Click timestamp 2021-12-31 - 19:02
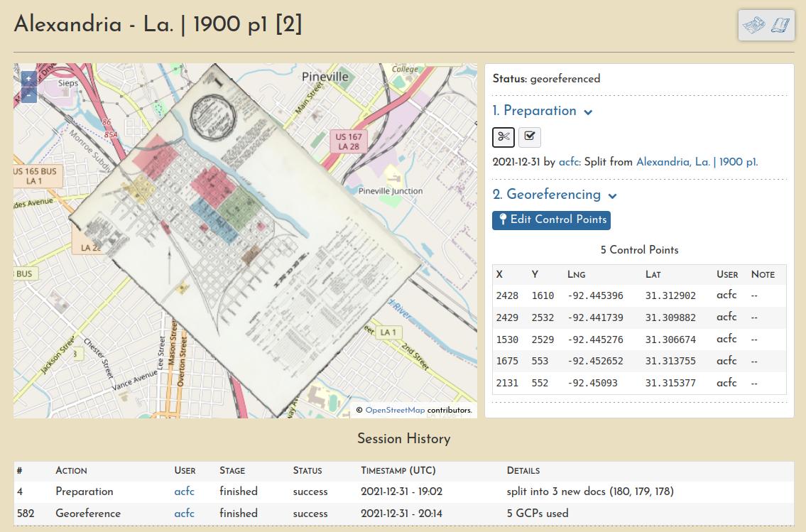The image size is (806, 532). [401, 492]
